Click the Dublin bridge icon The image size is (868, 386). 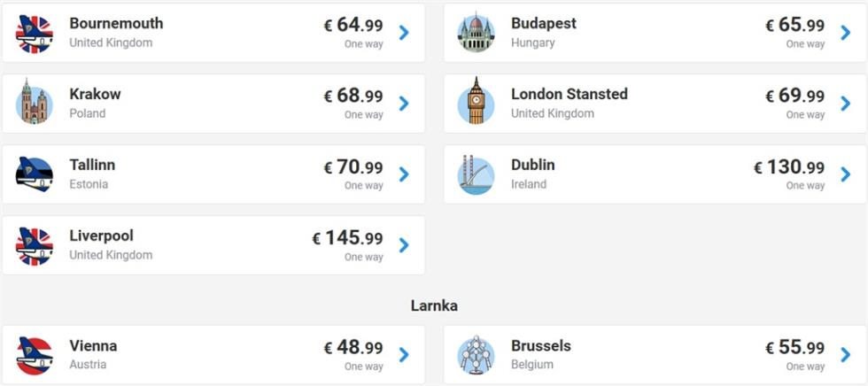[x=476, y=174]
